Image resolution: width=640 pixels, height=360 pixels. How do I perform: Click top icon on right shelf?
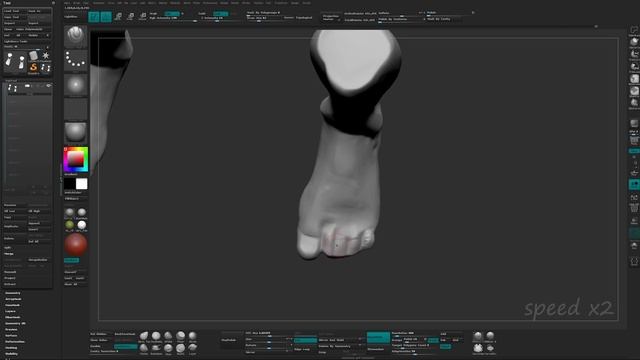pos(634,30)
